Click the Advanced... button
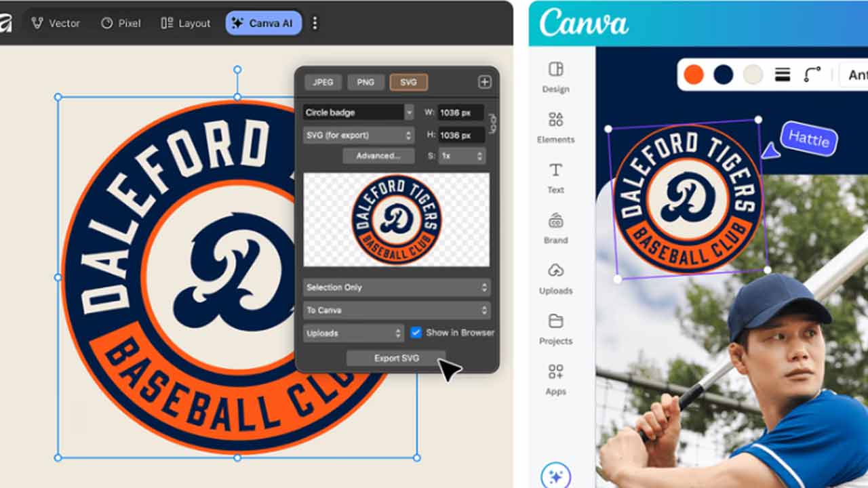Image resolution: width=868 pixels, height=488 pixels. (378, 156)
